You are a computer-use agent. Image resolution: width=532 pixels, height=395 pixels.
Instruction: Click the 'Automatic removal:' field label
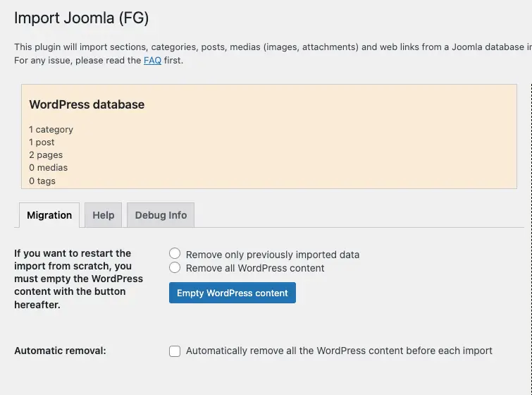(x=60, y=351)
